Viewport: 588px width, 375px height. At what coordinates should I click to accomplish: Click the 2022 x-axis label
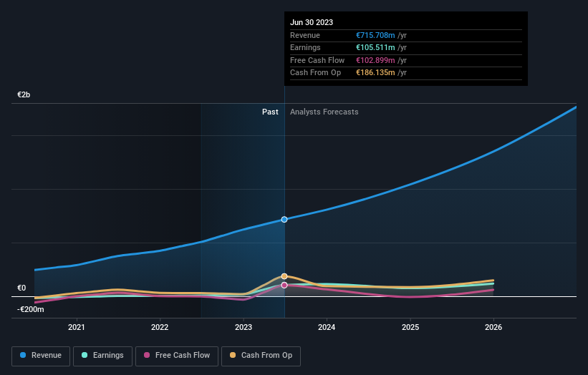[x=160, y=327]
